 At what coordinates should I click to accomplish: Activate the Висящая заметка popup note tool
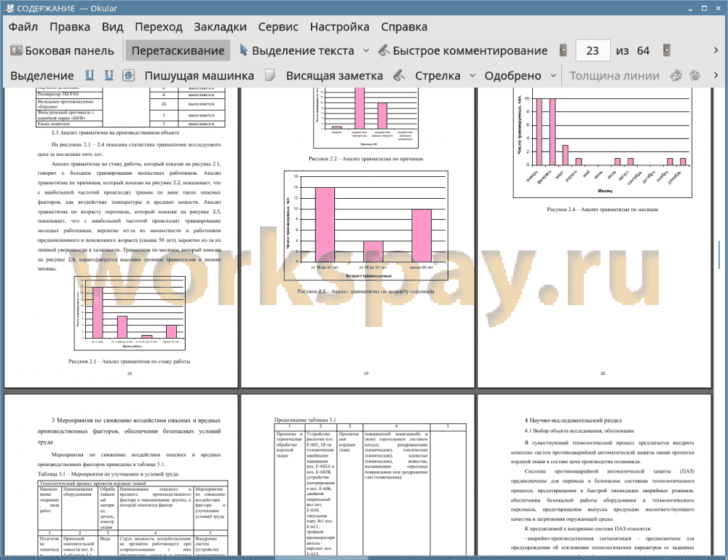coord(334,76)
